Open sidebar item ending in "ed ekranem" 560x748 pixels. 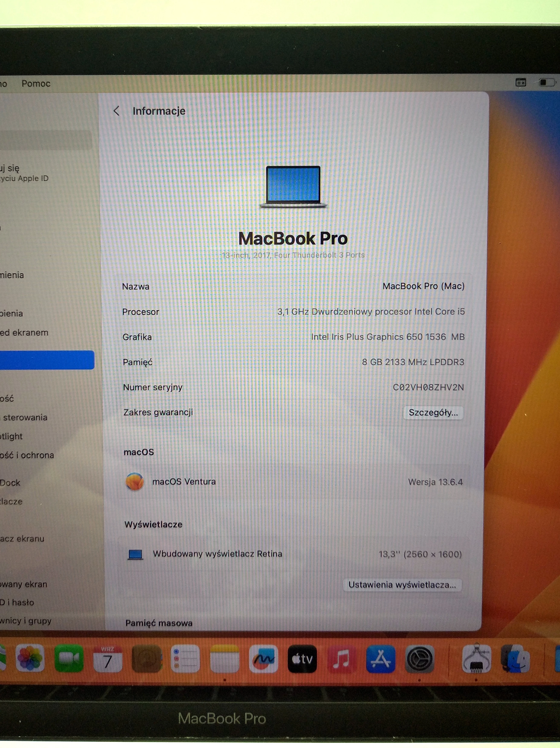pyautogui.click(x=24, y=333)
